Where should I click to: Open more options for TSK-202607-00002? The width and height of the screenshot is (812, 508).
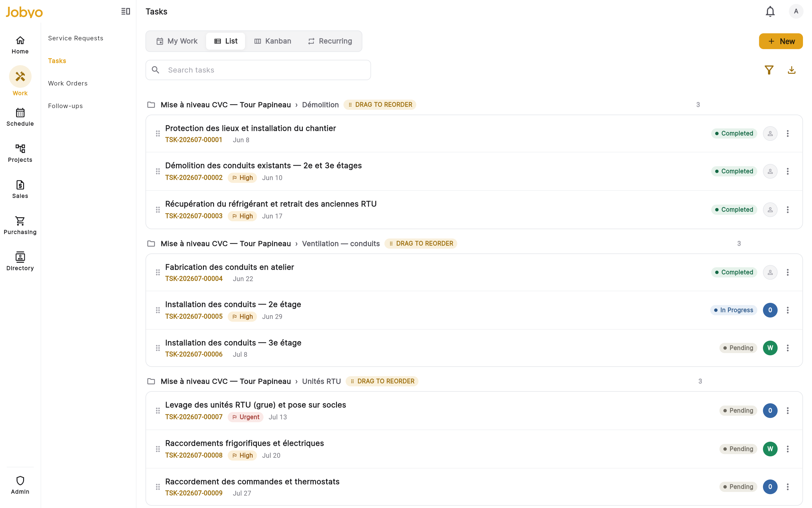pos(787,171)
